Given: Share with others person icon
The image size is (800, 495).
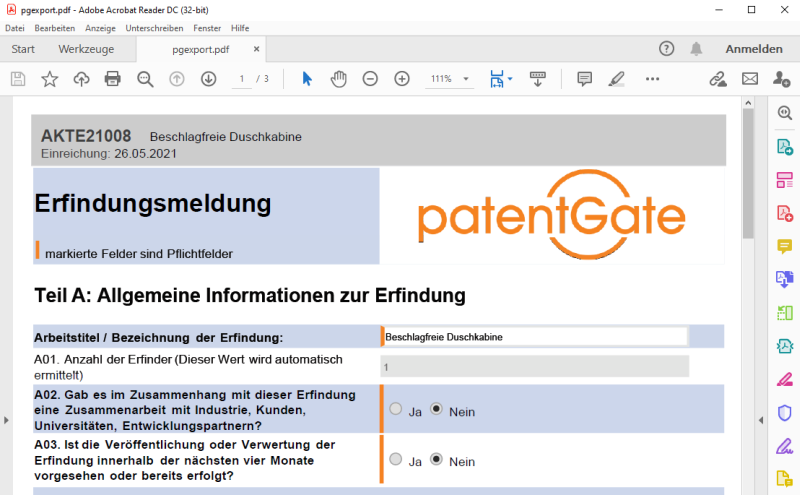Looking at the screenshot, I should (781, 79).
